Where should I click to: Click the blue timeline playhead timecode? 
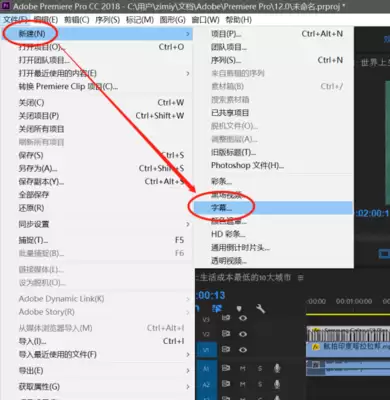click(211, 295)
